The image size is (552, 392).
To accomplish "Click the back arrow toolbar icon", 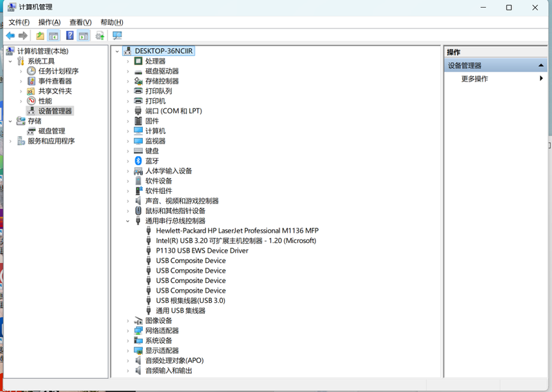I will [10, 36].
